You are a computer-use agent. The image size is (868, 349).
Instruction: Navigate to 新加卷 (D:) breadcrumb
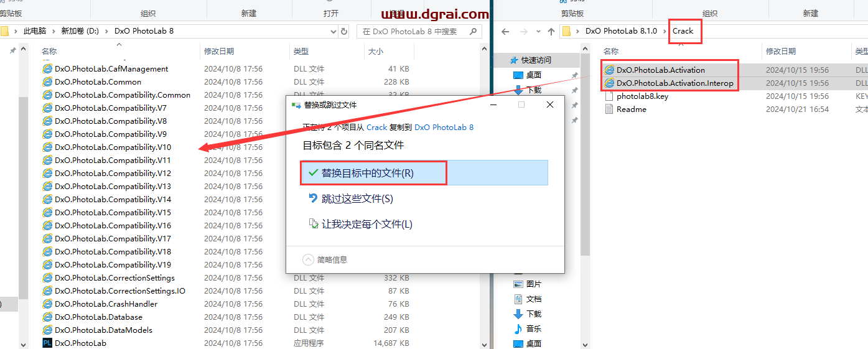click(x=80, y=30)
